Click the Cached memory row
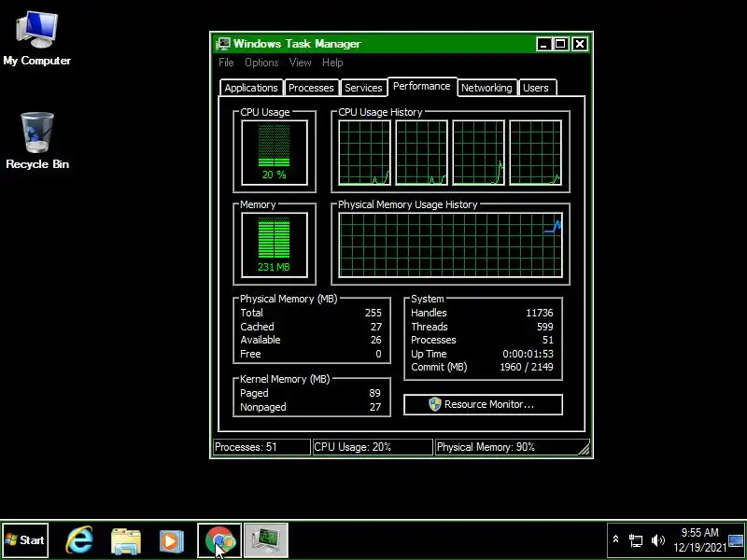The width and height of the screenshot is (747, 560). pyautogui.click(x=311, y=327)
